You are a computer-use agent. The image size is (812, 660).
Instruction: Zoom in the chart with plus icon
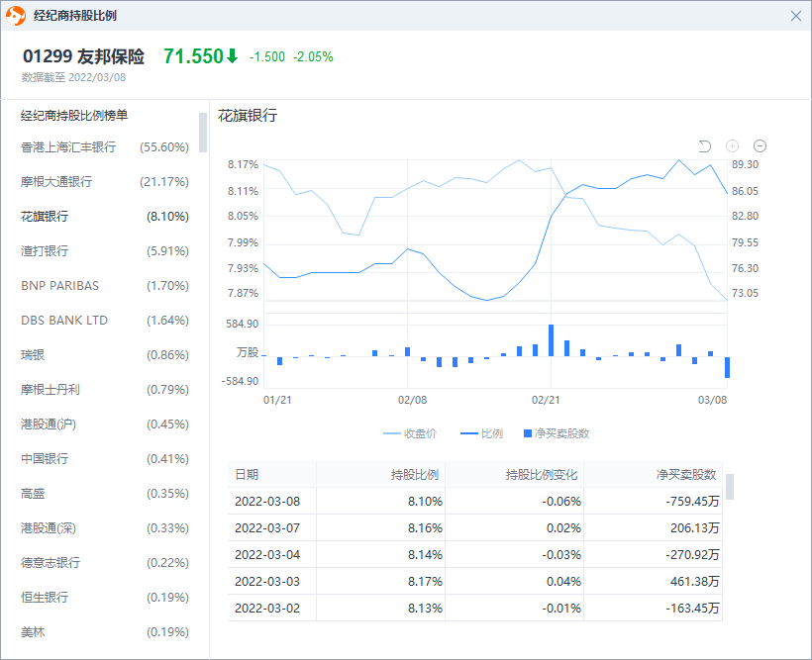(733, 146)
